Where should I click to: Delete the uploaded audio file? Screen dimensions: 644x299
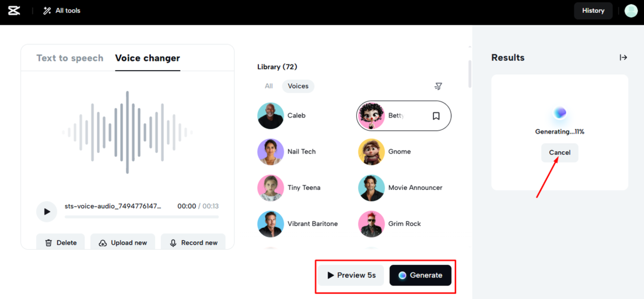click(61, 243)
